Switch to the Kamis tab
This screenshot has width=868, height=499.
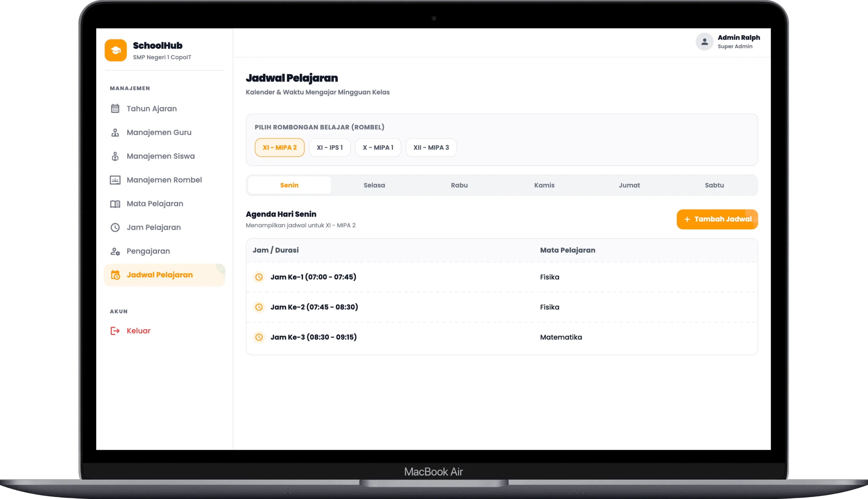pos(544,185)
